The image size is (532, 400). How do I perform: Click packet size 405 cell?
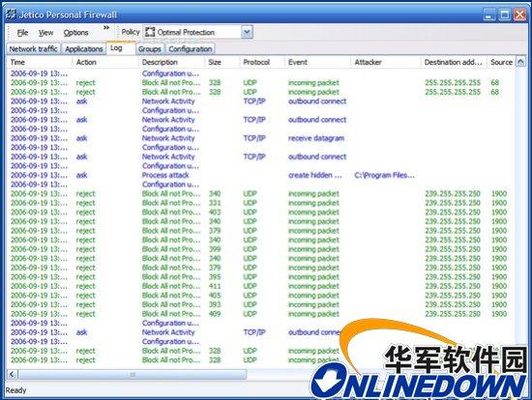(215, 296)
